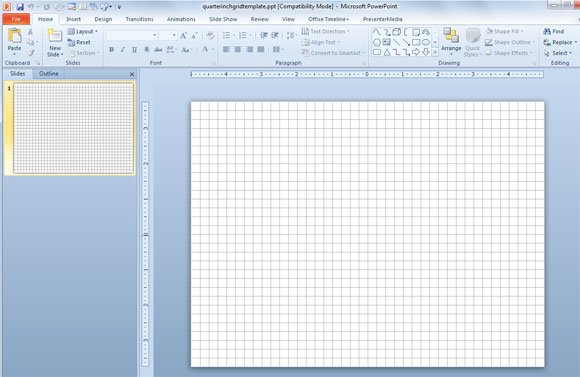Select the Triangle shape in gallery
Viewport: 580px width, 377px height.
click(387, 52)
